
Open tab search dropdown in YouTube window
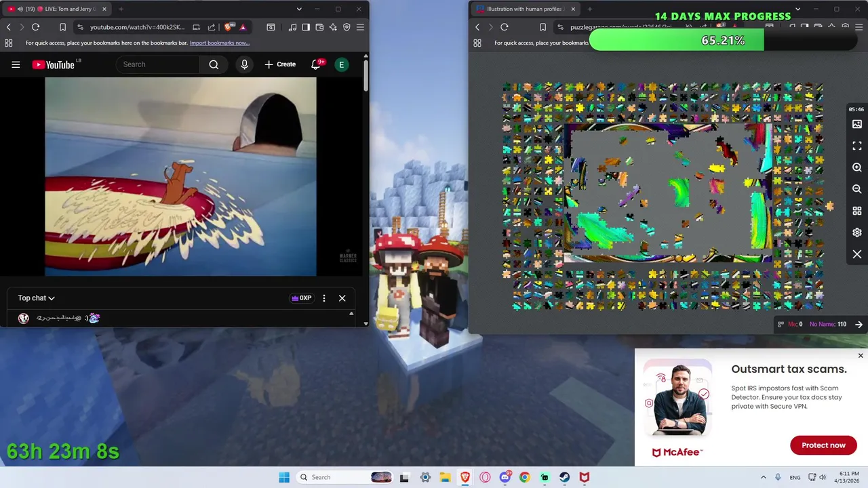pos(299,9)
